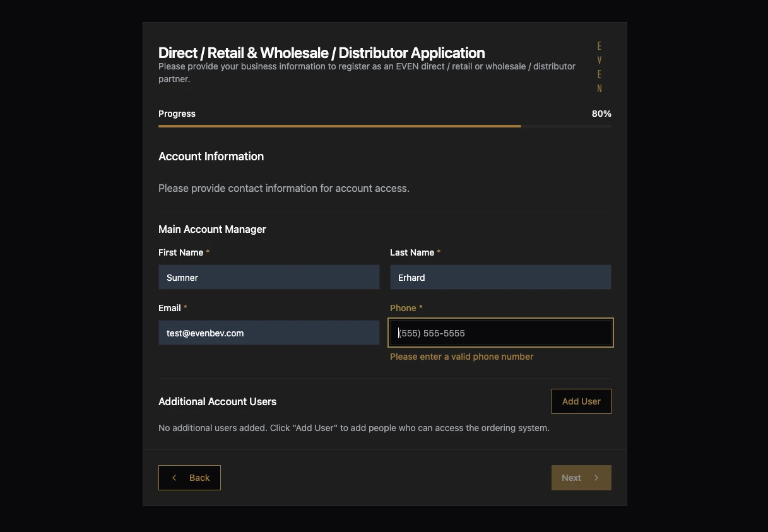Click the disabled Next button
This screenshot has height=532, width=768.
tap(581, 478)
